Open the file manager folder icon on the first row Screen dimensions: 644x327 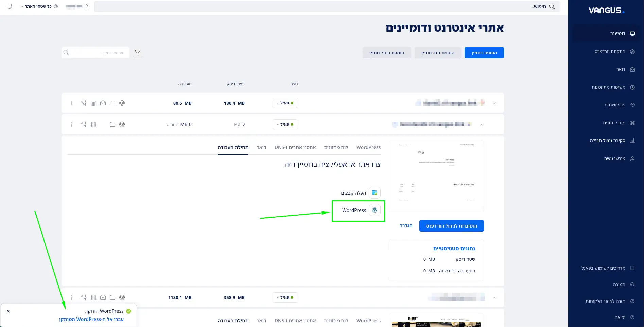tap(112, 103)
